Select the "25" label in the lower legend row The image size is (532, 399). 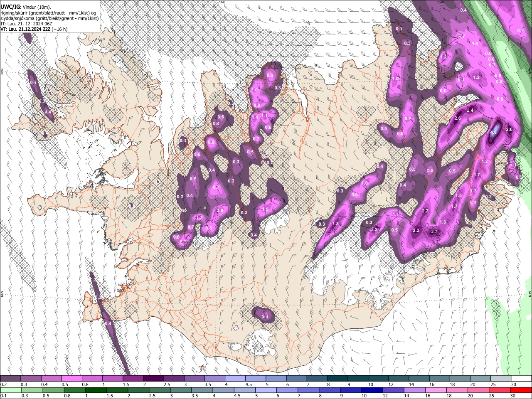pos(492,396)
